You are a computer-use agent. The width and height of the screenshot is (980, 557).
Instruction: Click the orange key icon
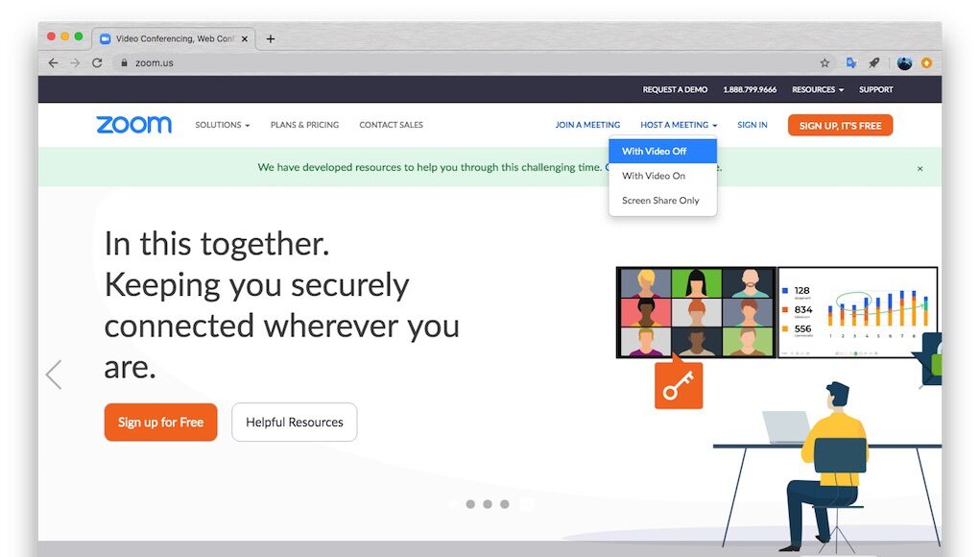pyautogui.click(x=679, y=385)
